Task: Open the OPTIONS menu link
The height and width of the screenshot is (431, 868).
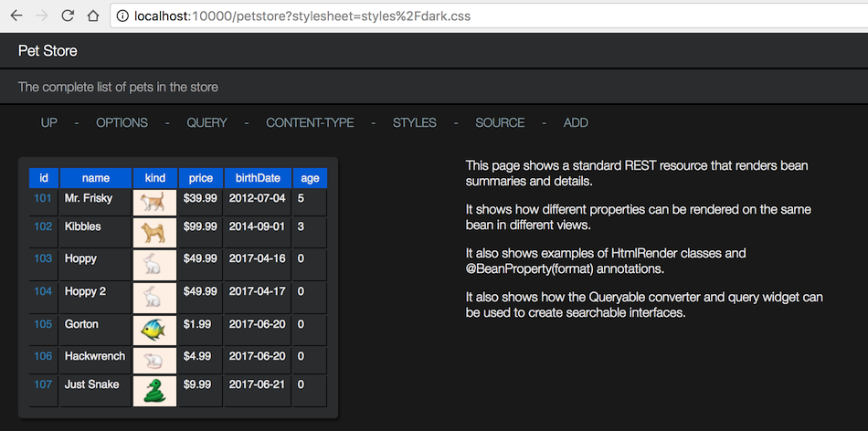Action: 122,122
